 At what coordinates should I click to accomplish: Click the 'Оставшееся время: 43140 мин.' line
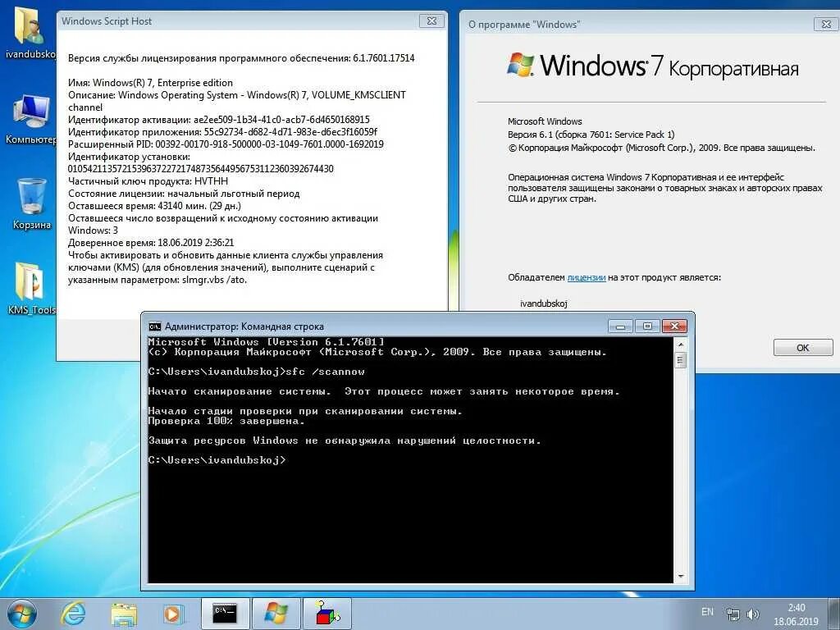(x=154, y=206)
